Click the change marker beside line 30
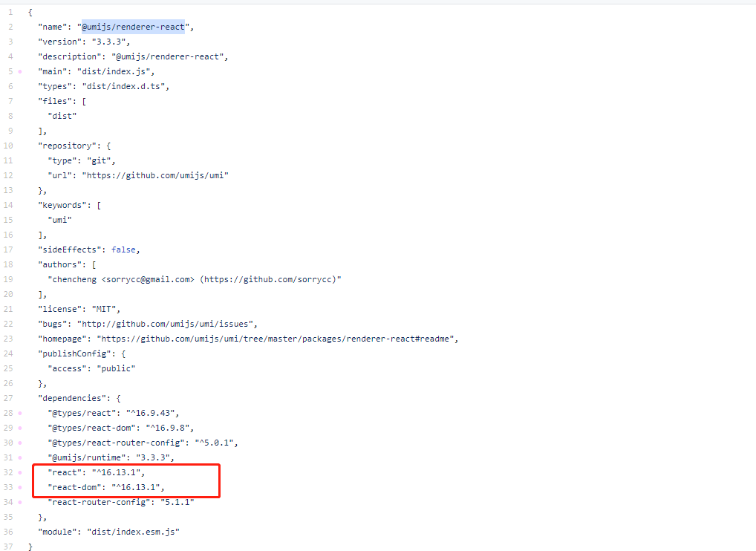This screenshot has width=756, height=551. pyautogui.click(x=20, y=442)
